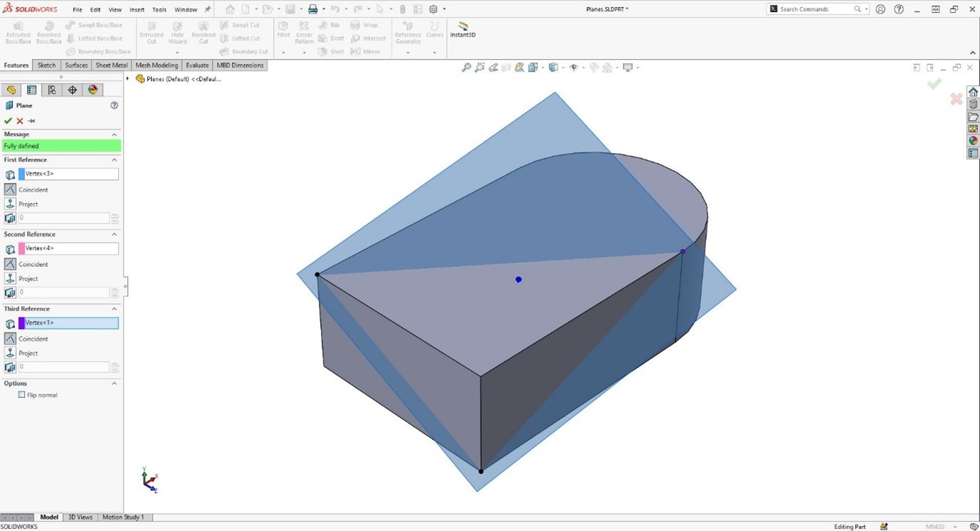The image size is (980, 531).
Task: Select the Fillet tool
Action: (x=283, y=33)
